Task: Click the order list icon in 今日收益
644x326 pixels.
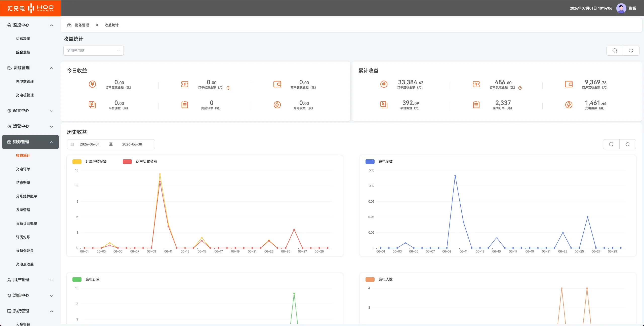Action: point(185,105)
